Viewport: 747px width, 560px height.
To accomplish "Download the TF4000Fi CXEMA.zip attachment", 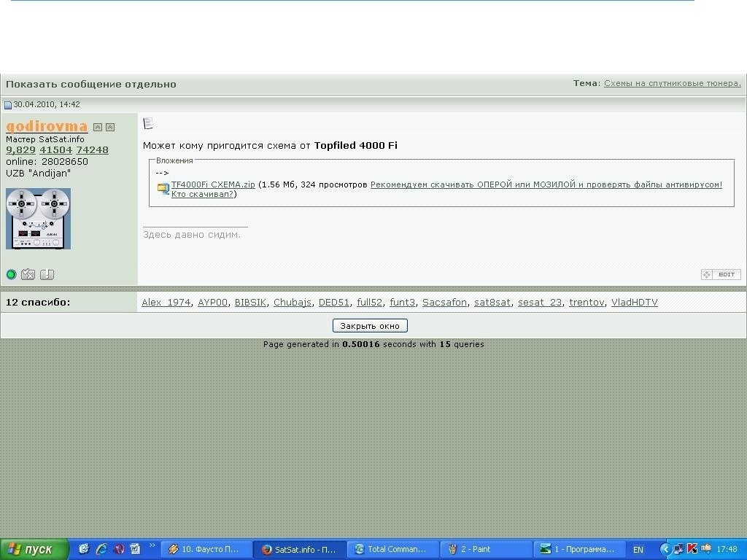I will click(x=213, y=184).
